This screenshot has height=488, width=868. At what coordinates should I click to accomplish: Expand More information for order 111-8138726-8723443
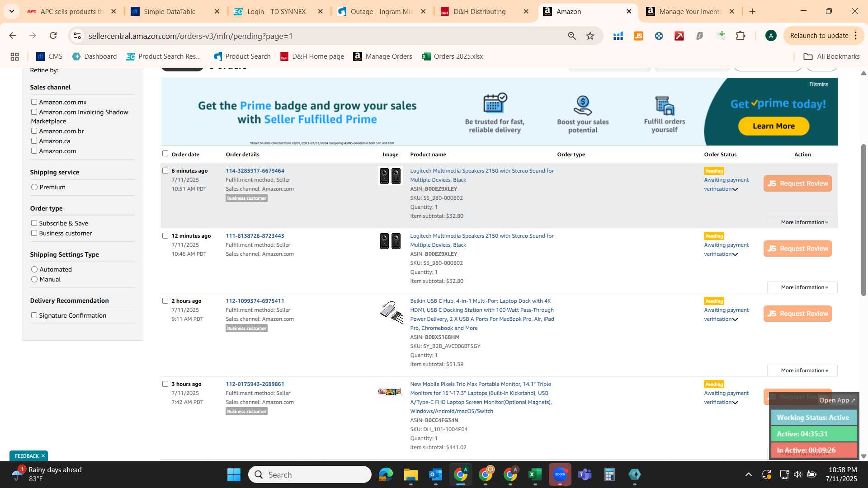click(x=802, y=287)
